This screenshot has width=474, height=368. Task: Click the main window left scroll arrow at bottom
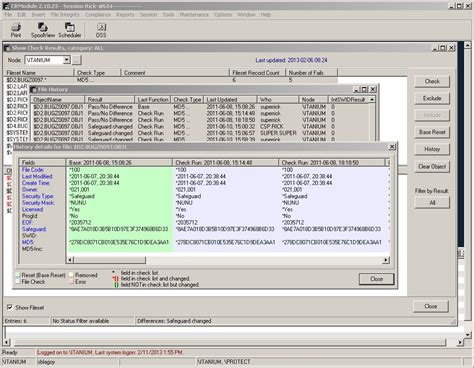click(6, 342)
